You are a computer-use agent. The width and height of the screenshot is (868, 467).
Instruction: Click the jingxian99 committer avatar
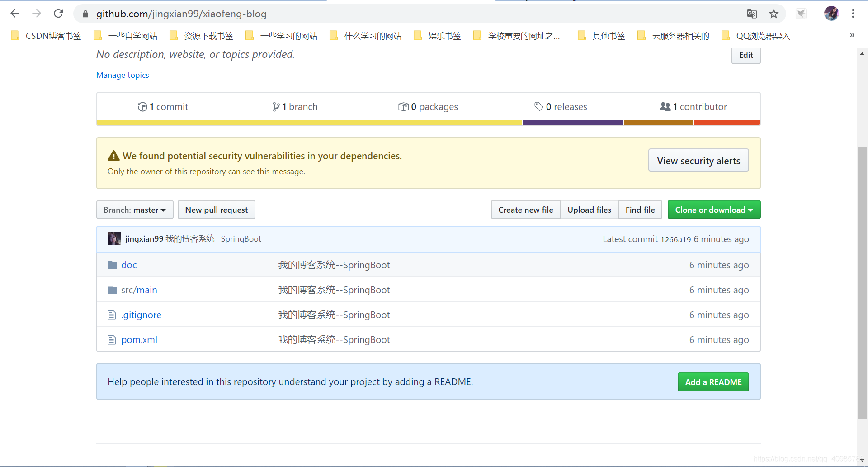tap(114, 238)
